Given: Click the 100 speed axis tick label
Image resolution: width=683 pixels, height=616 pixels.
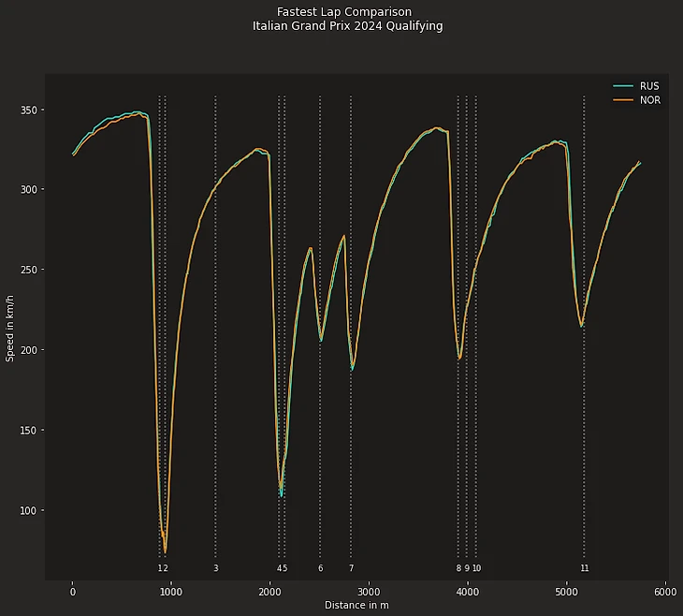Looking at the screenshot, I should click(29, 510).
